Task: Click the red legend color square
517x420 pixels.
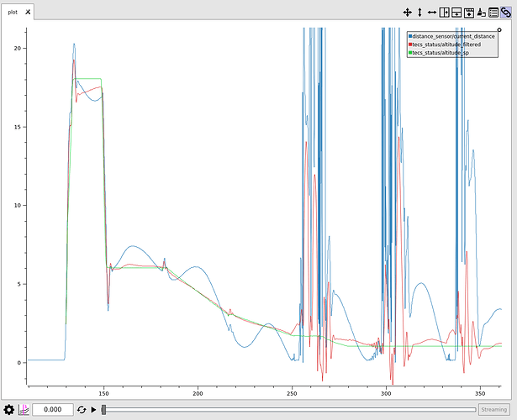Action: pyautogui.click(x=410, y=45)
